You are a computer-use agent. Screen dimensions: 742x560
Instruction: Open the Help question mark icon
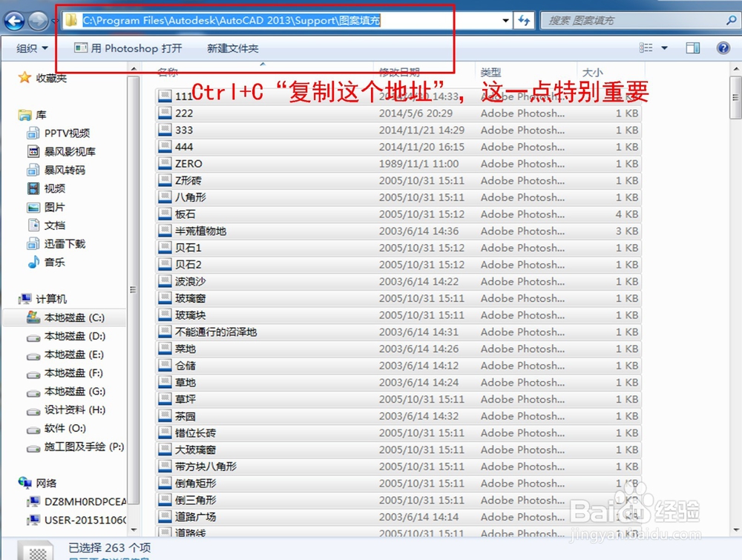point(723,47)
